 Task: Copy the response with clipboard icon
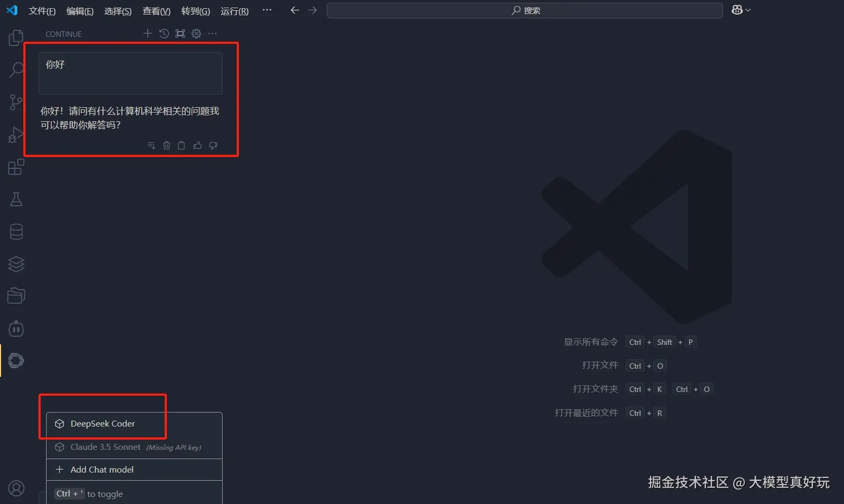pos(181,146)
